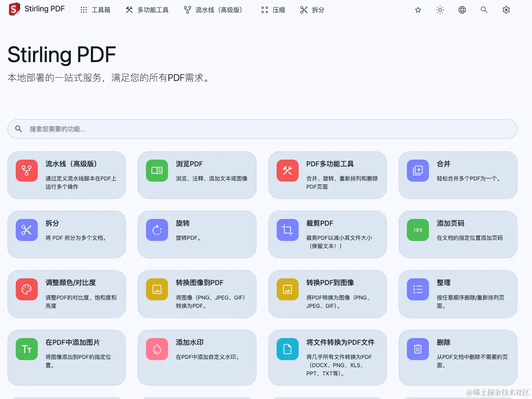Click the yellow image icon for 转换图像到PDF
Viewport: 532px width, 399px height.
pos(157,289)
